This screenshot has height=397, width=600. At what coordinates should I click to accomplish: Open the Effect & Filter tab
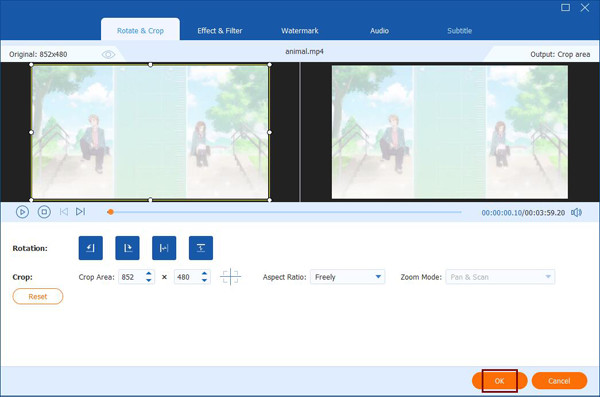pos(220,31)
